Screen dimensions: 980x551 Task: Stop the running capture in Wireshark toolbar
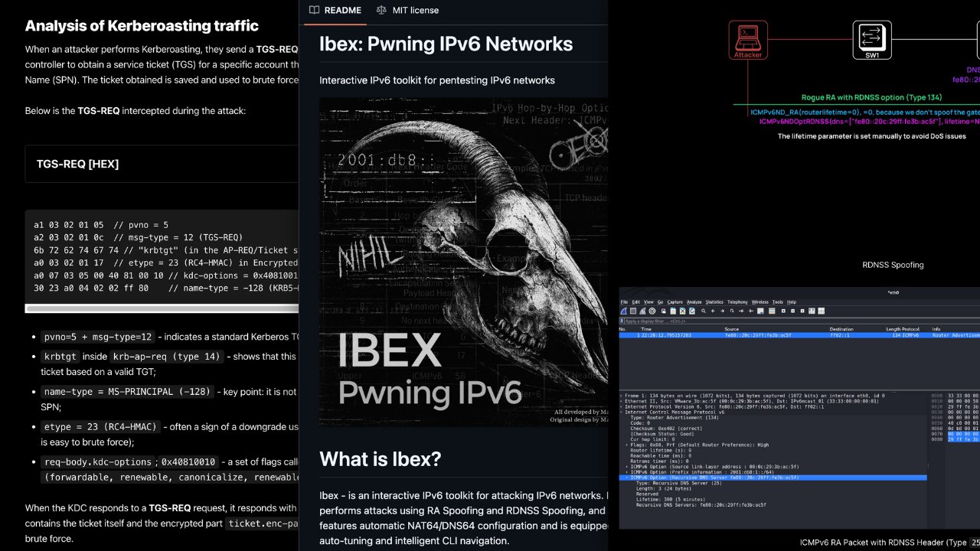point(633,311)
